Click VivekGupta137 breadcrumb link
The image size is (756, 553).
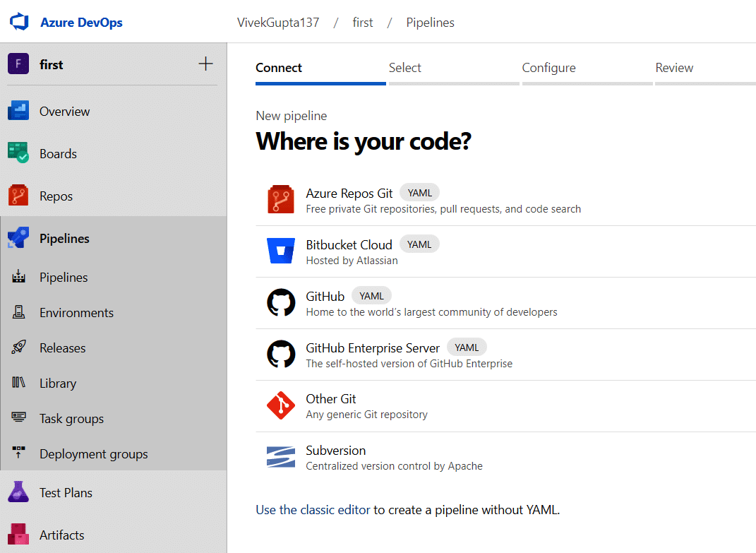tap(278, 23)
